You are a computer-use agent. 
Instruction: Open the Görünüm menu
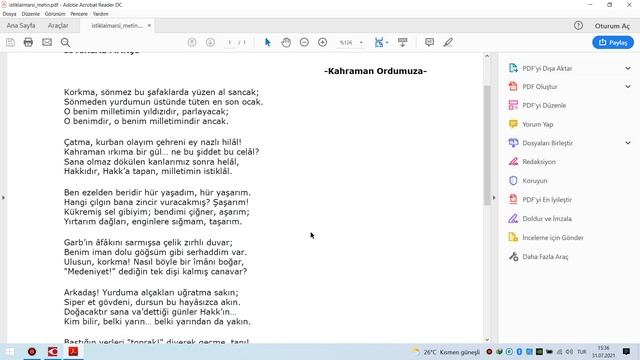[x=55, y=14]
